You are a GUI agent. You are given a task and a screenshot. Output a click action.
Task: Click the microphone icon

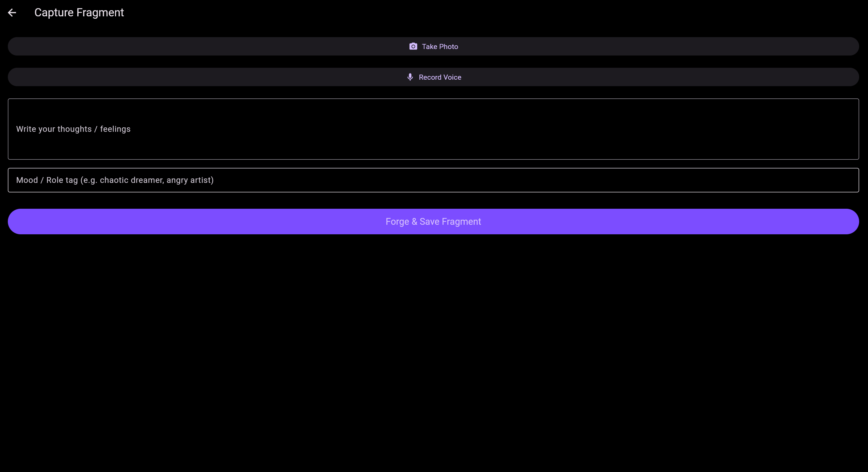[x=410, y=77]
